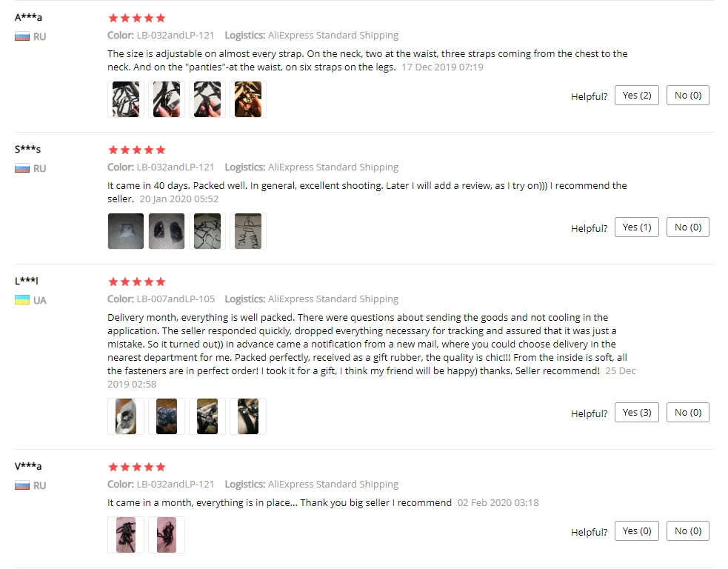Click No (0) on V***a's review
Screen dimensions: 728x569
click(687, 531)
